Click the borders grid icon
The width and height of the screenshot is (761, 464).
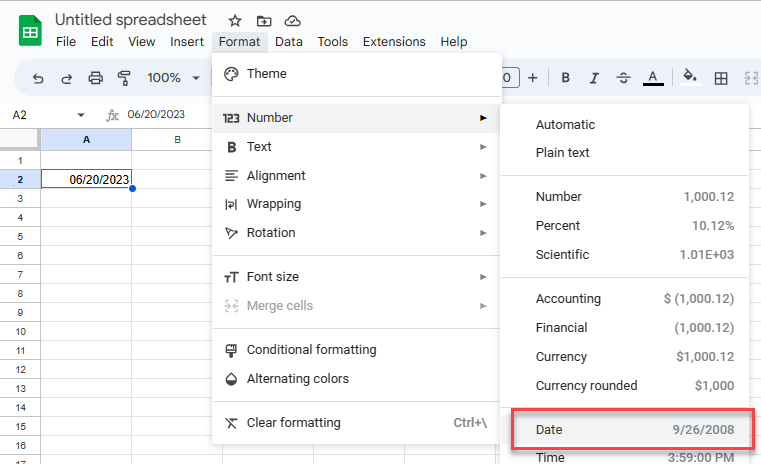720,78
